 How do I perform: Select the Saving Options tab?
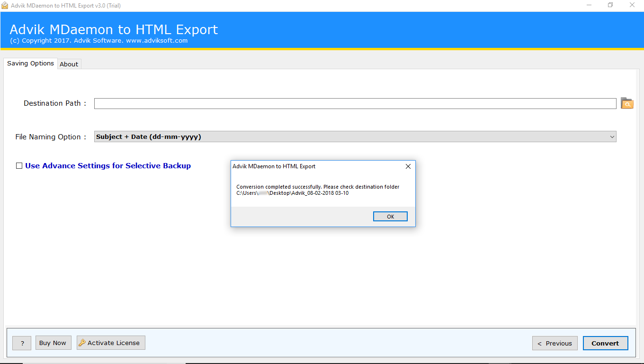coord(30,63)
